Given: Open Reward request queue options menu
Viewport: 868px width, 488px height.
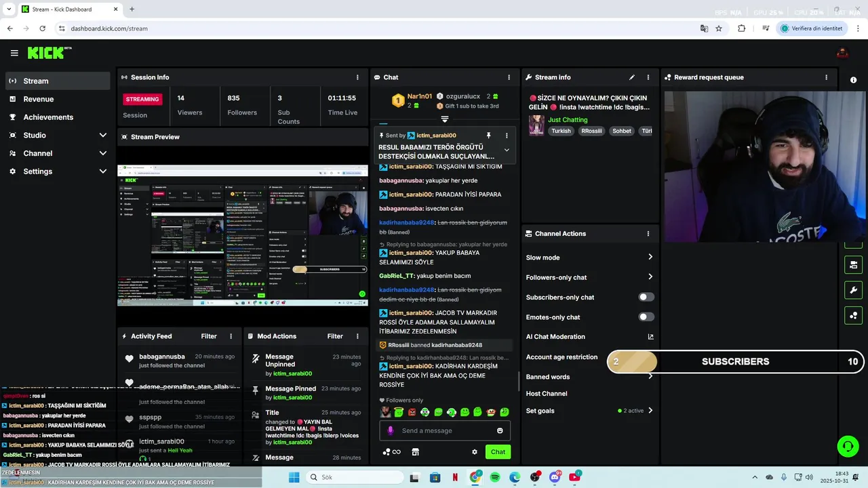Looking at the screenshot, I should point(826,77).
